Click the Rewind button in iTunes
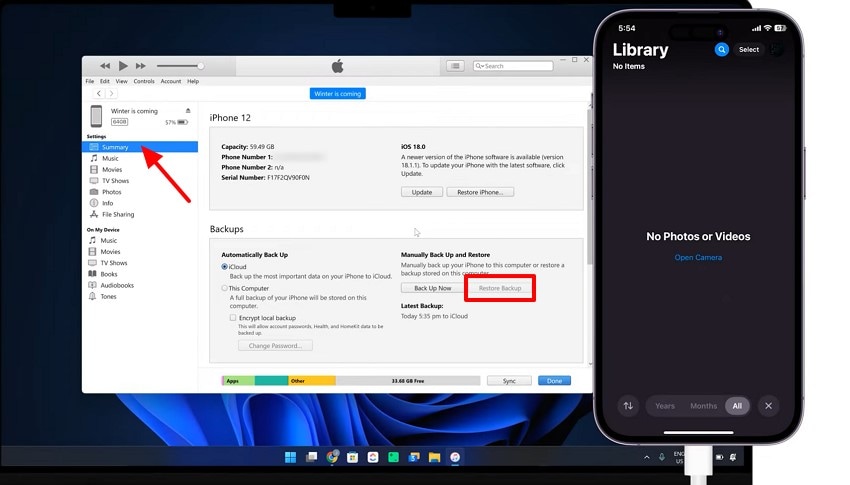Viewport: 850px width, 485px height. tap(105, 66)
